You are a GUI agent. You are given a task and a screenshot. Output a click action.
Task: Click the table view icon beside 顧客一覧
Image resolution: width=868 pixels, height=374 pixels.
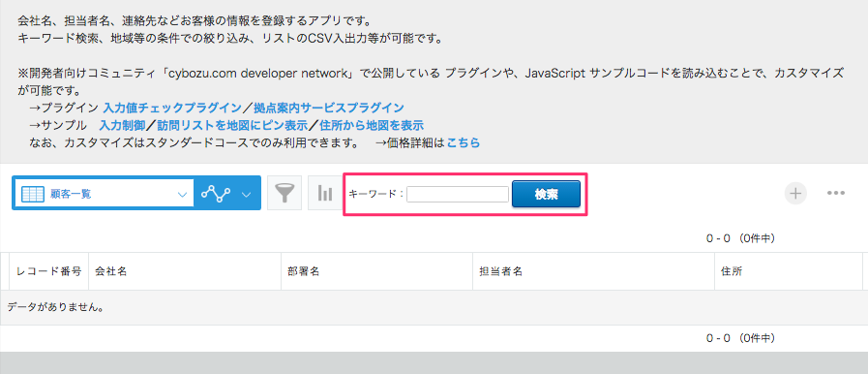(x=32, y=194)
